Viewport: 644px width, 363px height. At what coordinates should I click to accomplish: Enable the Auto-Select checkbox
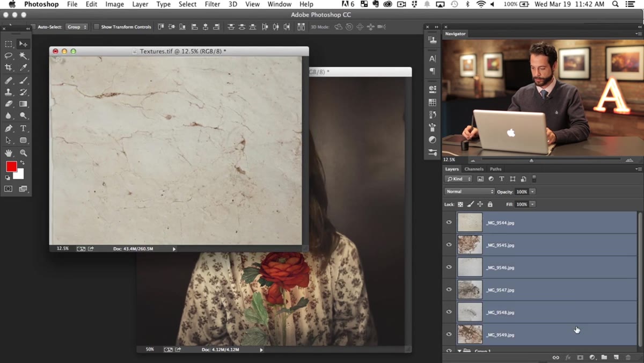click(x=33, y=27)
